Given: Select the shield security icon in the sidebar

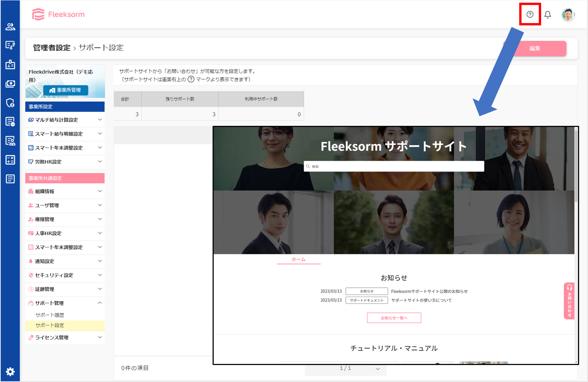Looking at the screenshot, I should point(10,103).
